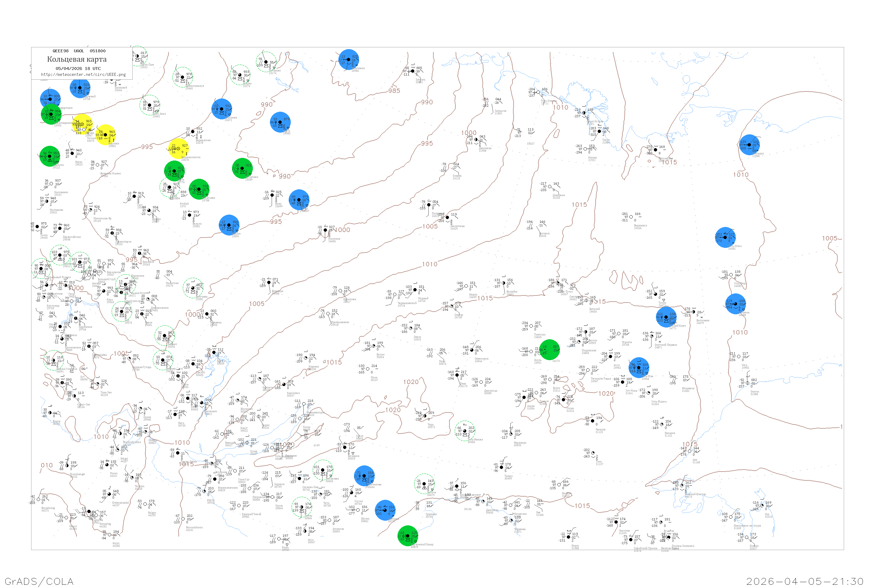
Task: Click the GrADS/COLA footer label
Action: pos(39,581)
